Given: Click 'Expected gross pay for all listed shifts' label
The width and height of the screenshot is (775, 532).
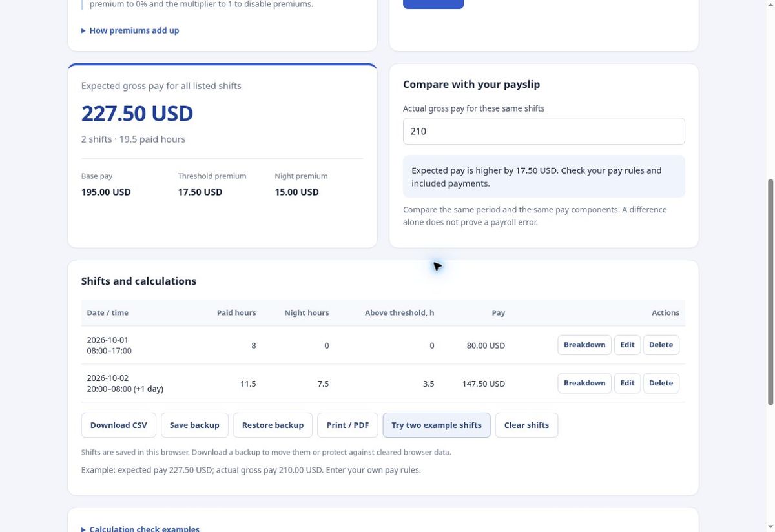Looking at the screenshot, I should point(161,86).
